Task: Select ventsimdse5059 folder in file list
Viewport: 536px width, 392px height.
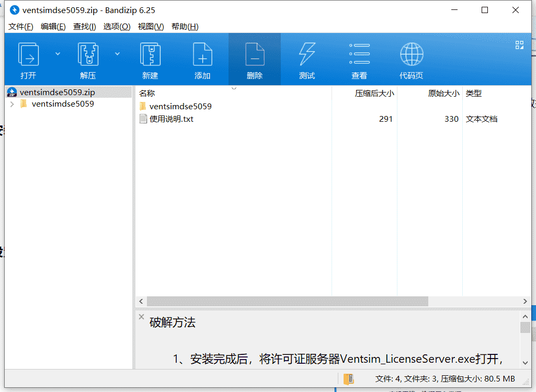Action: tap(180, 106)
